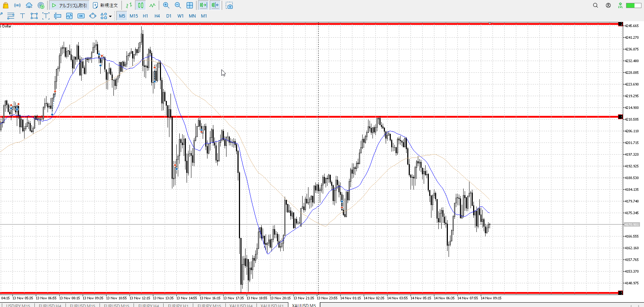Click the アルゴリズム取引 button
This screenshot has height=307, width=644.
coord(69,5)
